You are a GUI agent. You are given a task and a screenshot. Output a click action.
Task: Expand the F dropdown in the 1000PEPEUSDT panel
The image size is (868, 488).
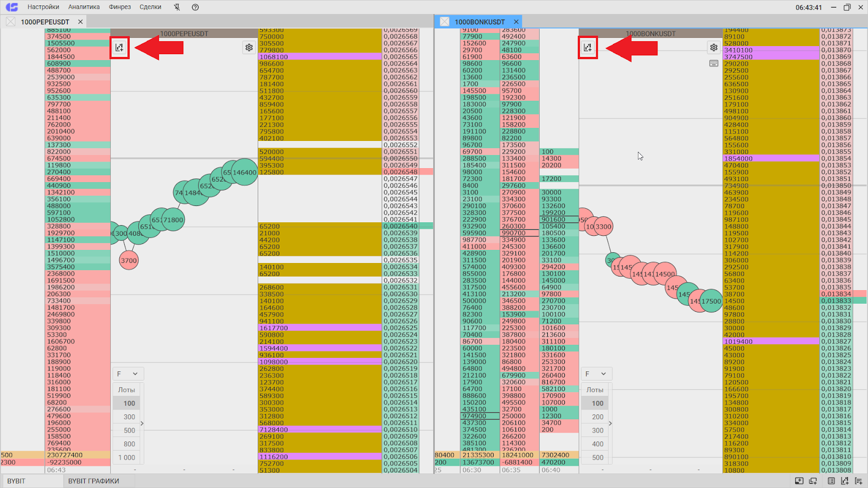pos(127,374)
